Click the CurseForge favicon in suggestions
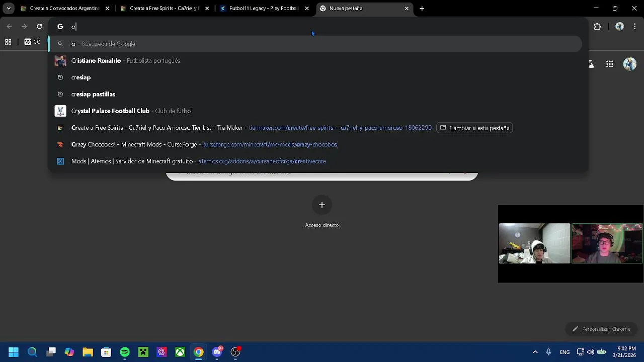 60,144
